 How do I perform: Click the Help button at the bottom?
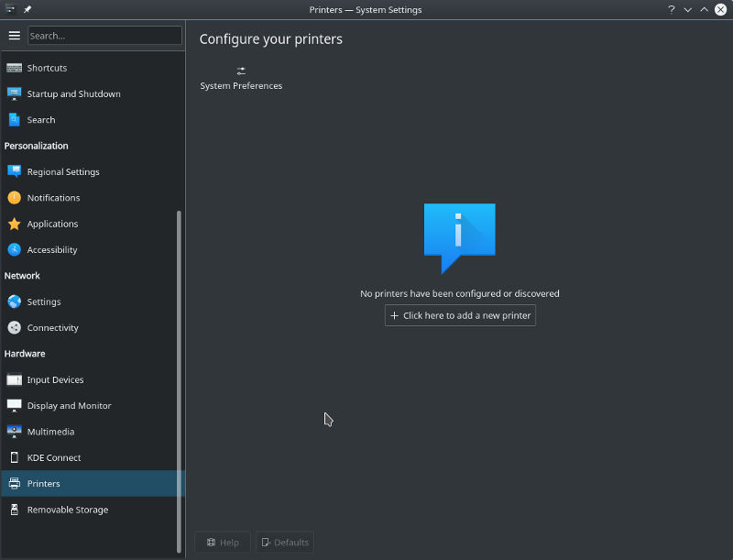(223, 542)
